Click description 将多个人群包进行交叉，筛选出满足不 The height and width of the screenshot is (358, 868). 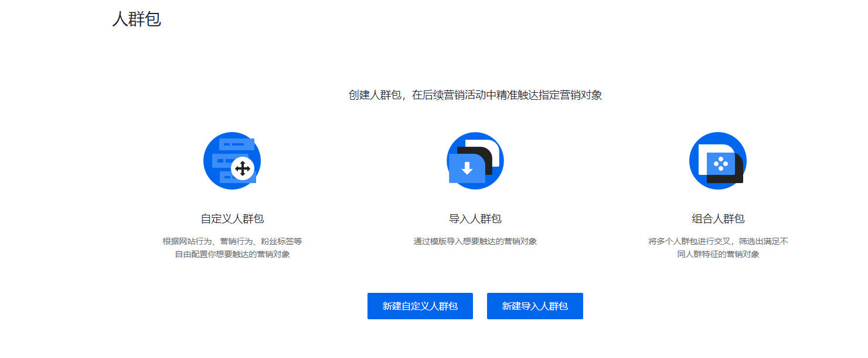click(x=718, y=241)
